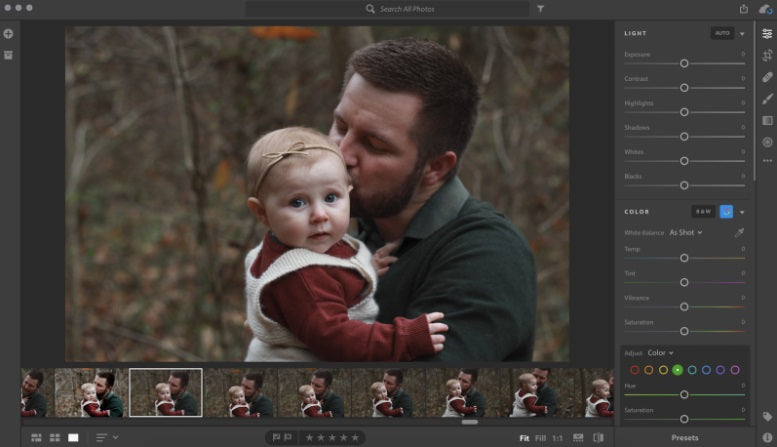Click the Vibrance slider handle
The height and width of the screenshot is (447, 777).
click(x=684, y=307)
